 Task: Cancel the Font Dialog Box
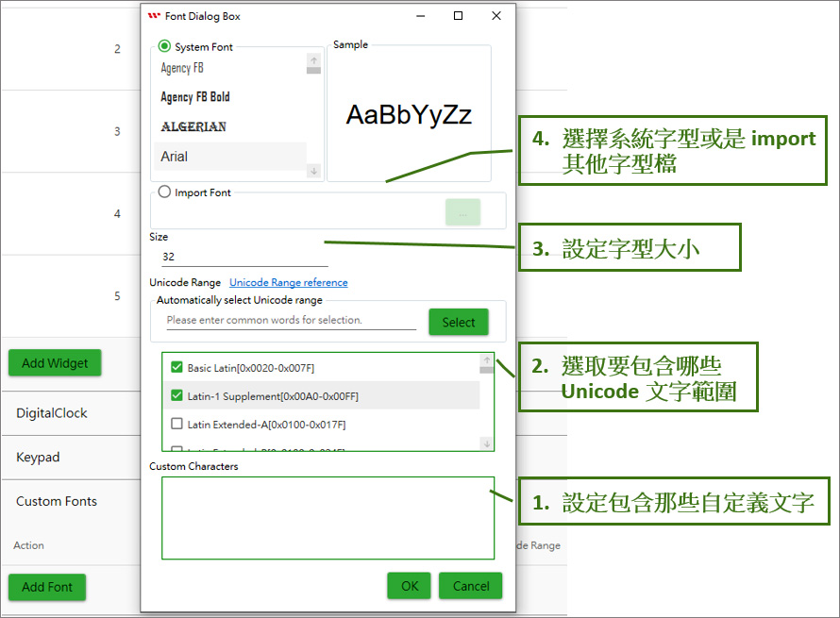pos(471,586)
